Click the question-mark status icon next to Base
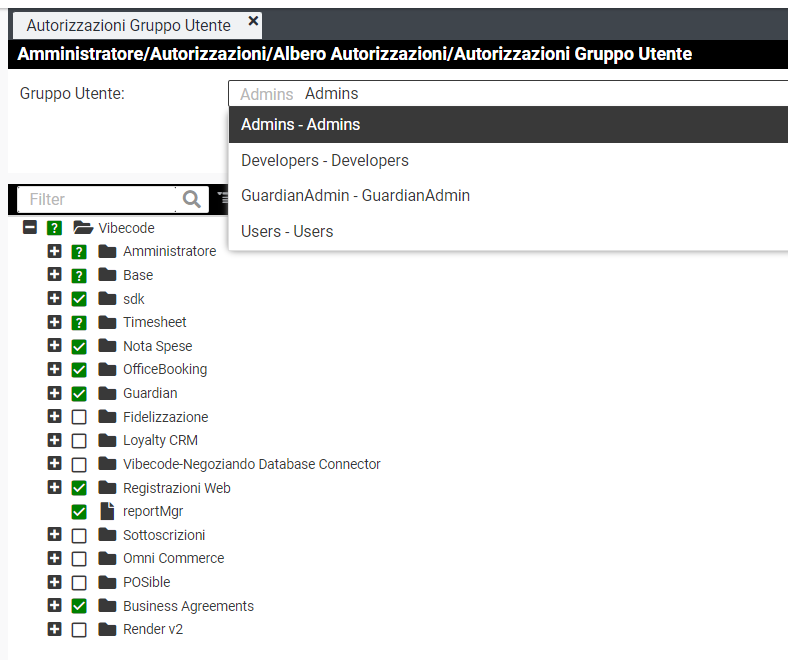 (x=79, y=276)
